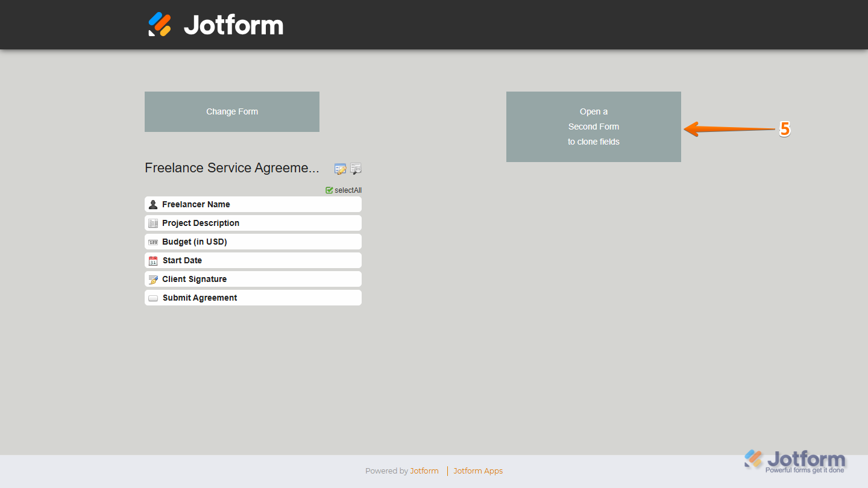Open the Jotform Apps footer link
868x488 pixels.
pyautogui.click(x=478, y=471)
